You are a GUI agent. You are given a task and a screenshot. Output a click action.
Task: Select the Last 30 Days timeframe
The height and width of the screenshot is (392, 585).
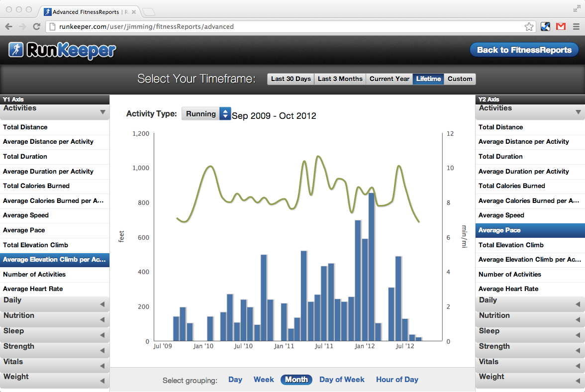291,79
